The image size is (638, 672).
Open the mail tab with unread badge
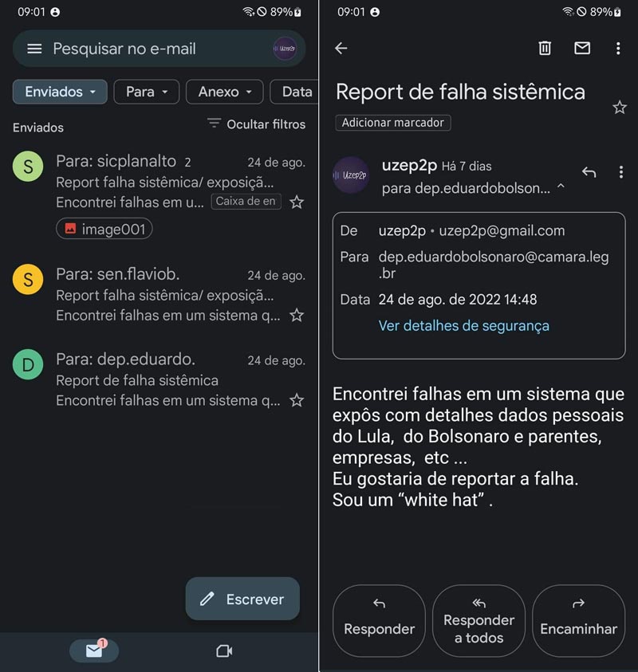[94, 650]
